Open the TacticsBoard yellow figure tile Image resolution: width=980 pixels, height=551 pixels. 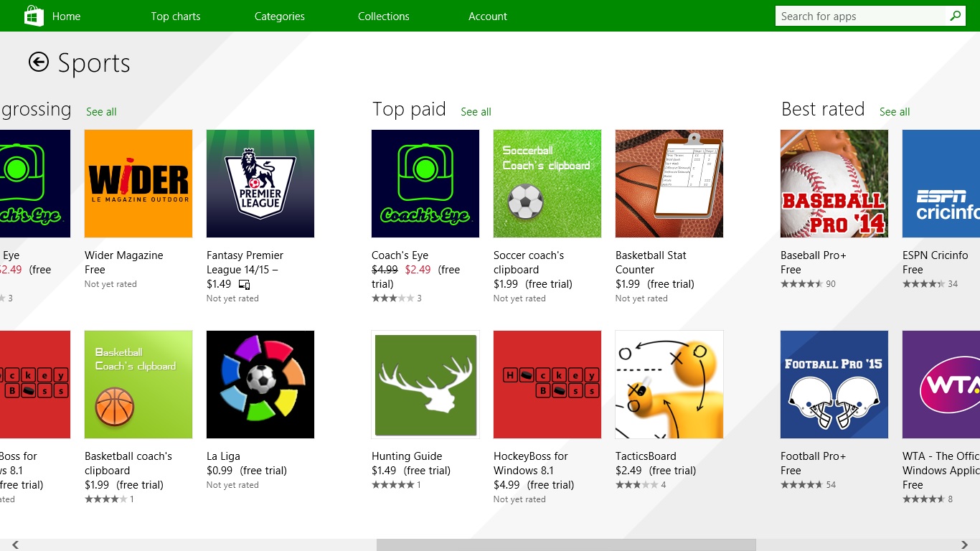[x=669, y=385]
